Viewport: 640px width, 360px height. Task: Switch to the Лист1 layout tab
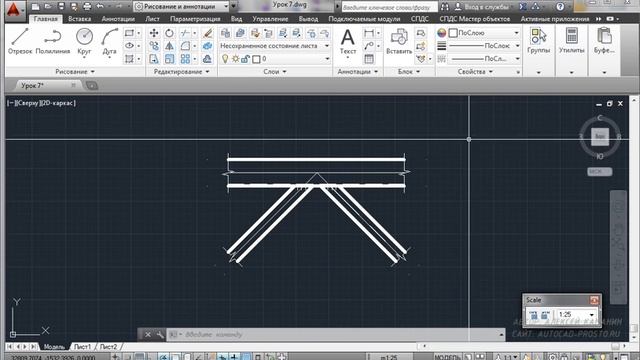(x=82, y=347)
